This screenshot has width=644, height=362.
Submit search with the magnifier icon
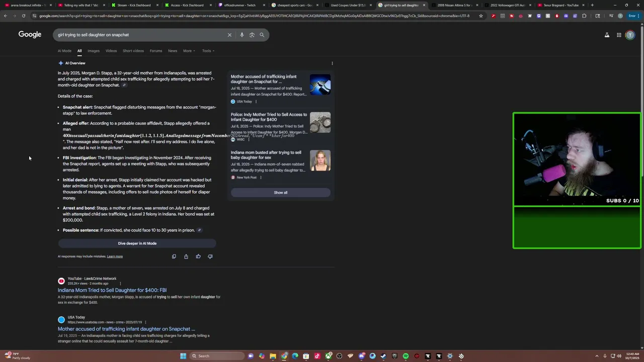point(262,35)
